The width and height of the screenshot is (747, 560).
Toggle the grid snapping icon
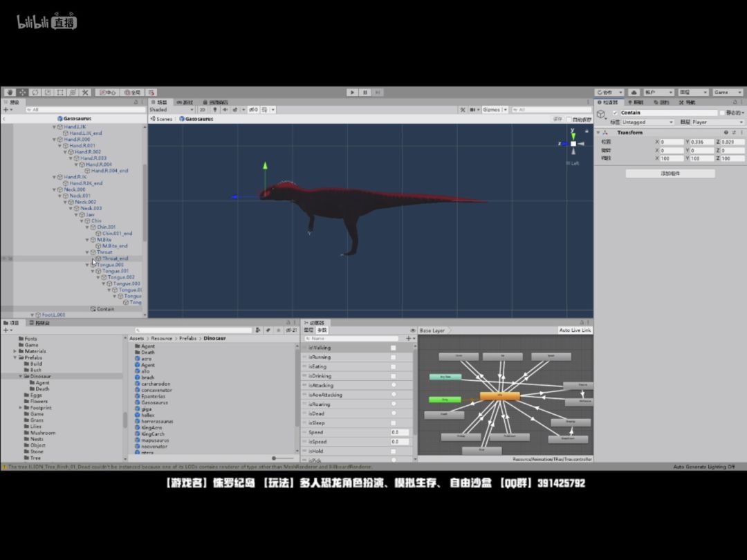tap(151, 93)
